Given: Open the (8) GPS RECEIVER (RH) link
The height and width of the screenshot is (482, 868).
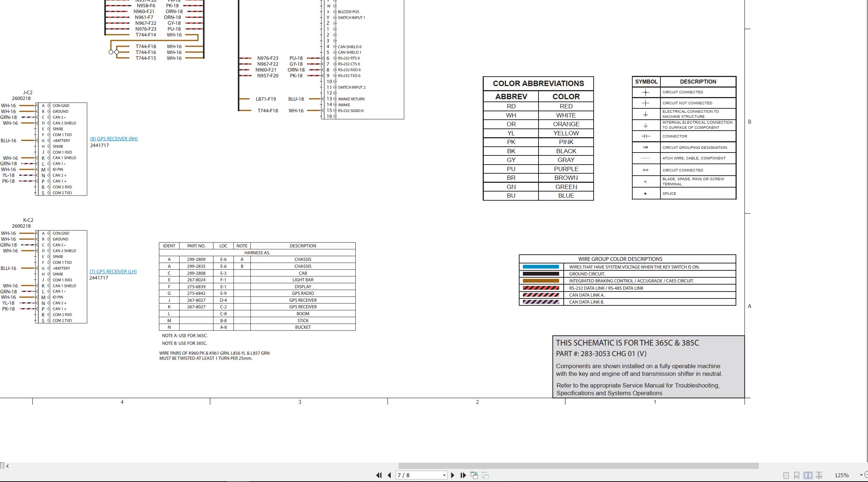Looking at the screenshot, I should 114,139.
